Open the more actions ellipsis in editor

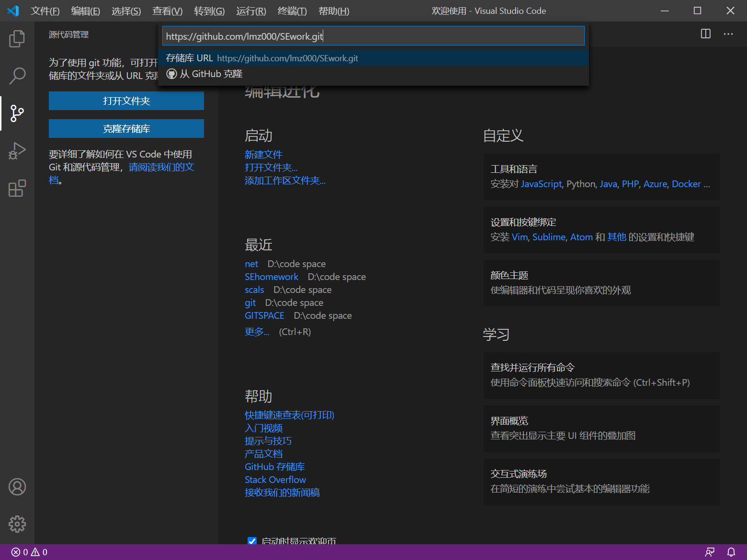pyautogui.click(x=728, y=34)
